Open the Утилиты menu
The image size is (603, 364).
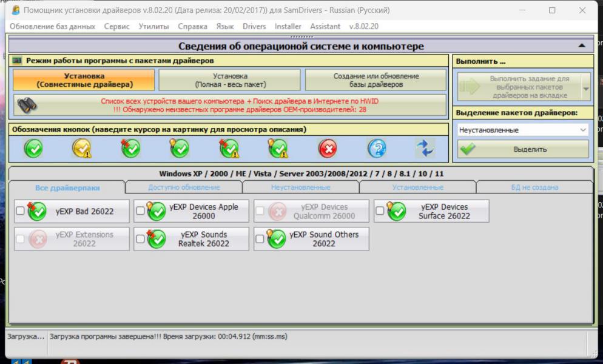pyautogui.click(x=154, y=27)
